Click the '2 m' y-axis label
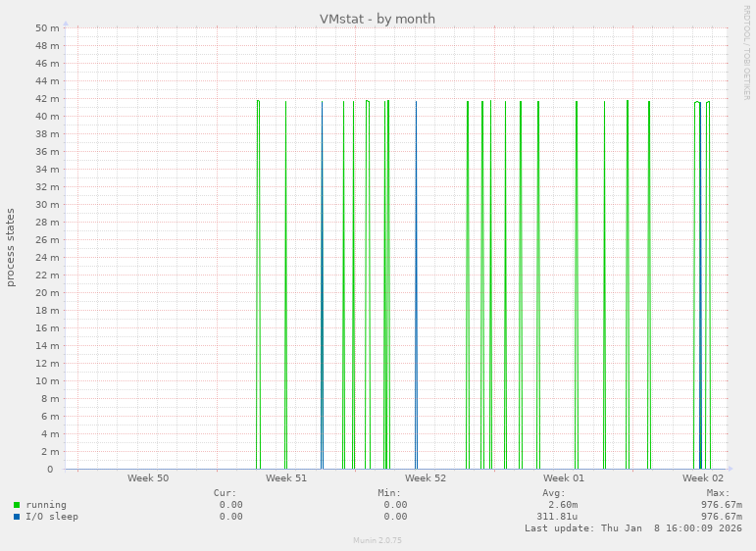Screen dimensions: 756x551 pos(50,452)
